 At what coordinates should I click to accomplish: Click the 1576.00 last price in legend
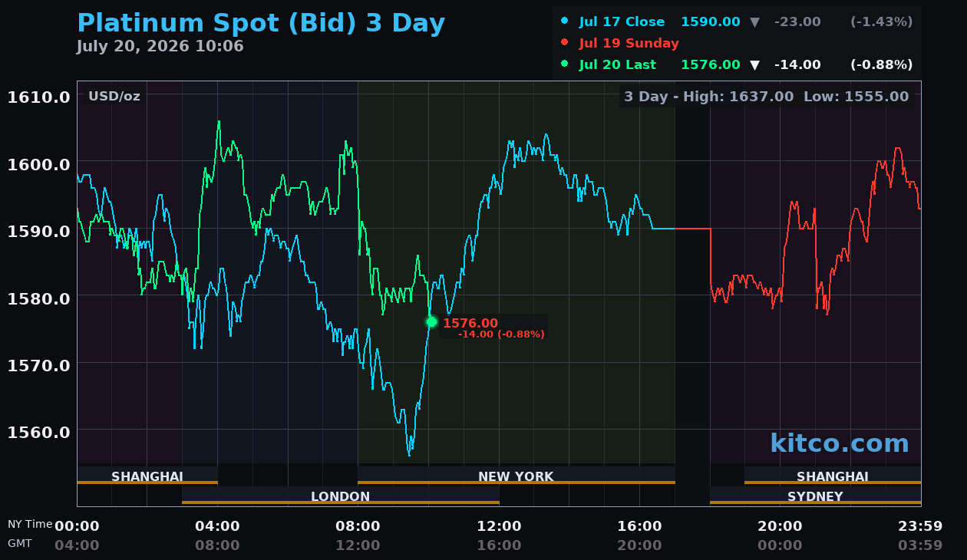[x=711, y=64]
